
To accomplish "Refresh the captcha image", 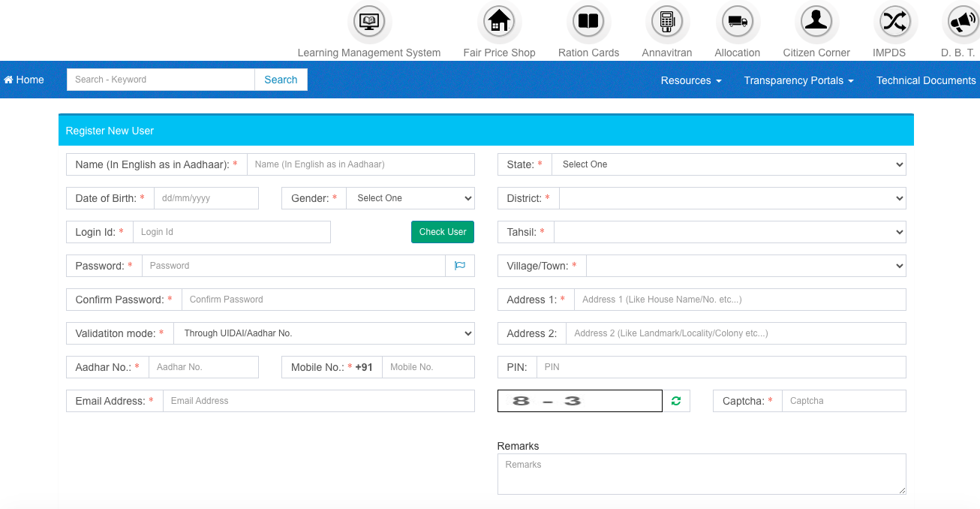I will point(675,400).
